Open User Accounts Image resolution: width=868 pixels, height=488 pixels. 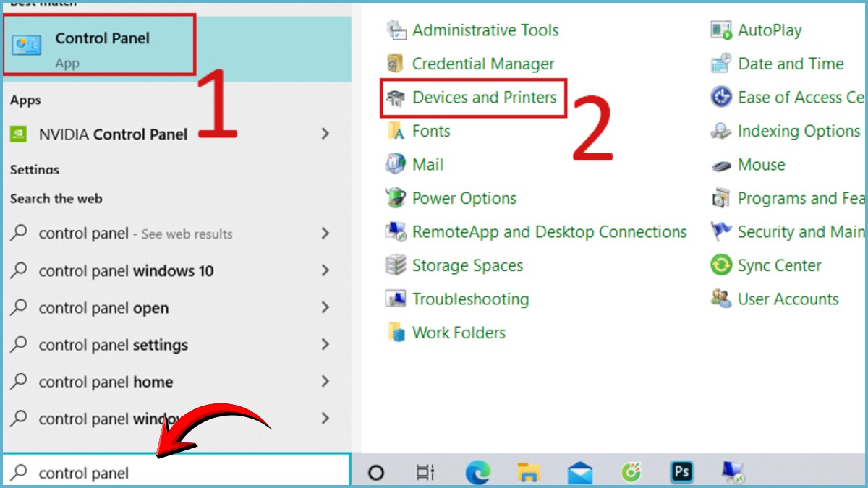coord(788,299)
